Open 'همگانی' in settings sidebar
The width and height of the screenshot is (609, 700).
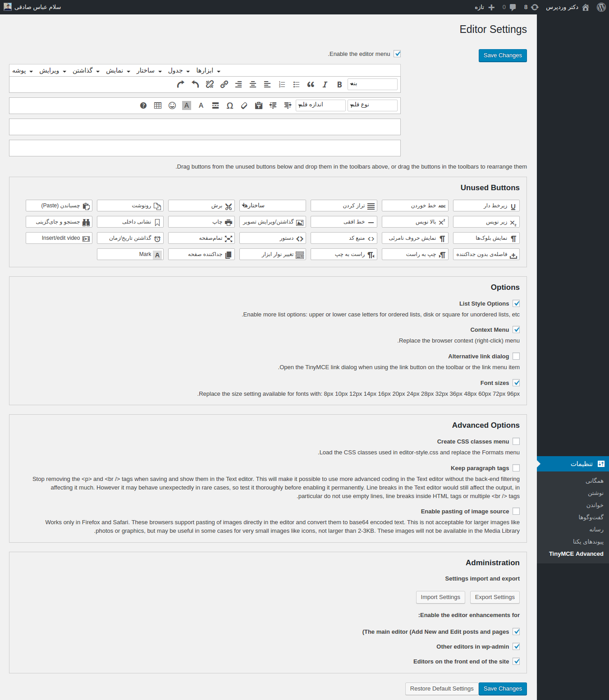594,481
